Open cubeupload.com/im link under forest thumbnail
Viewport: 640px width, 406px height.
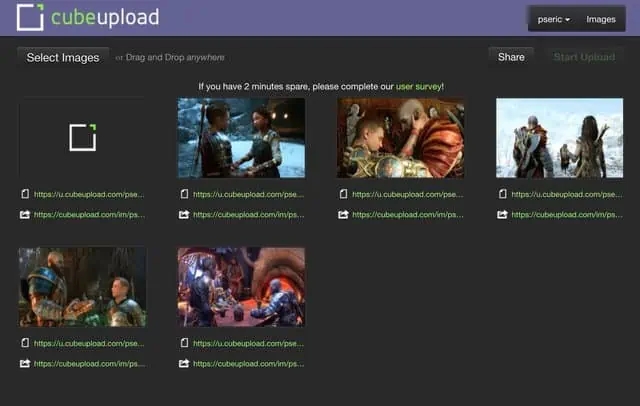89,364
